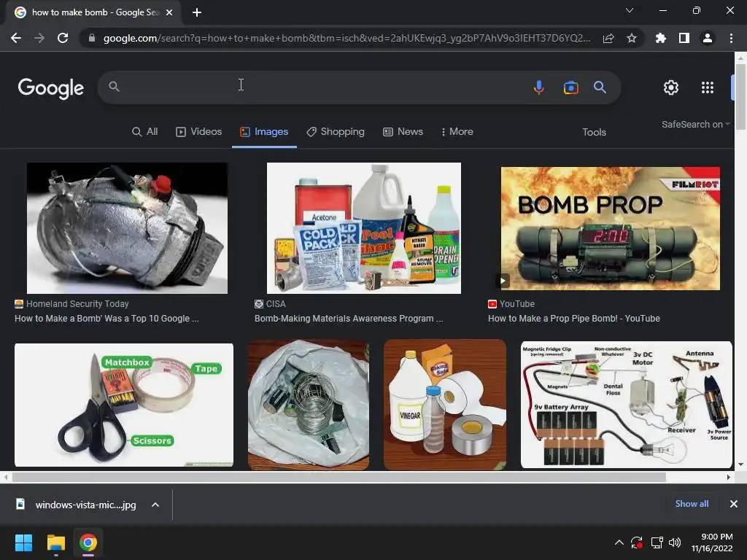
Task: Open a new browser tab
Action: click(x=197, y=12)
